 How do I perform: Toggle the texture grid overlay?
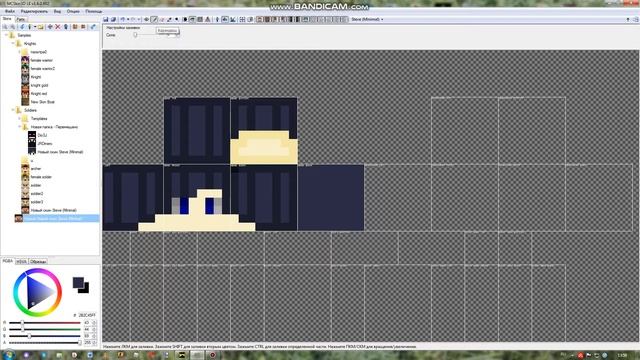[x=242, y=19]
